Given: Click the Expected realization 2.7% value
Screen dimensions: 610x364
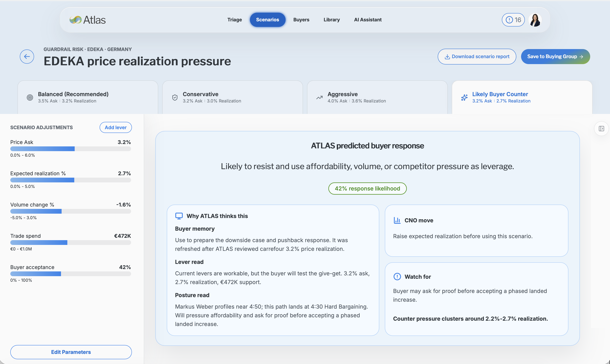Looking at the screenshot, I should tap(124, 173).
